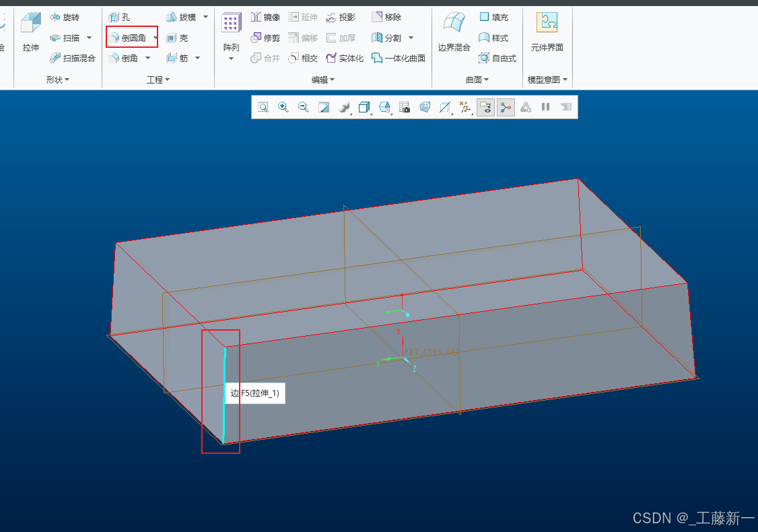This screenshot has height=532, width=758.
Task: Click the Repaint screen icon
Action: coord(324,107)
